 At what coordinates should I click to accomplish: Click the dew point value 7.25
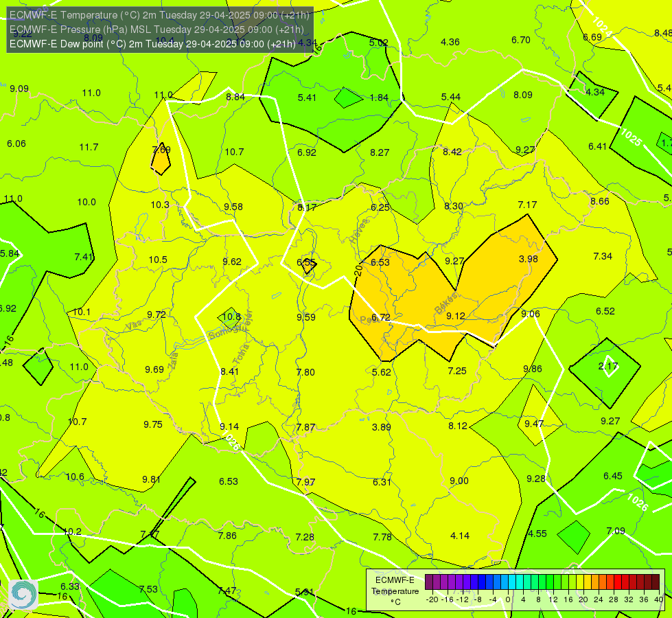point(457,371)
